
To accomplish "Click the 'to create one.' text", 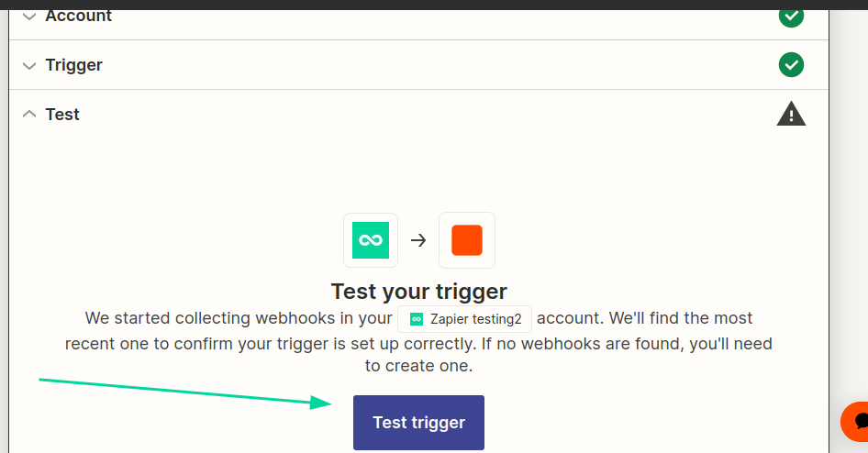I will (418, 366).
